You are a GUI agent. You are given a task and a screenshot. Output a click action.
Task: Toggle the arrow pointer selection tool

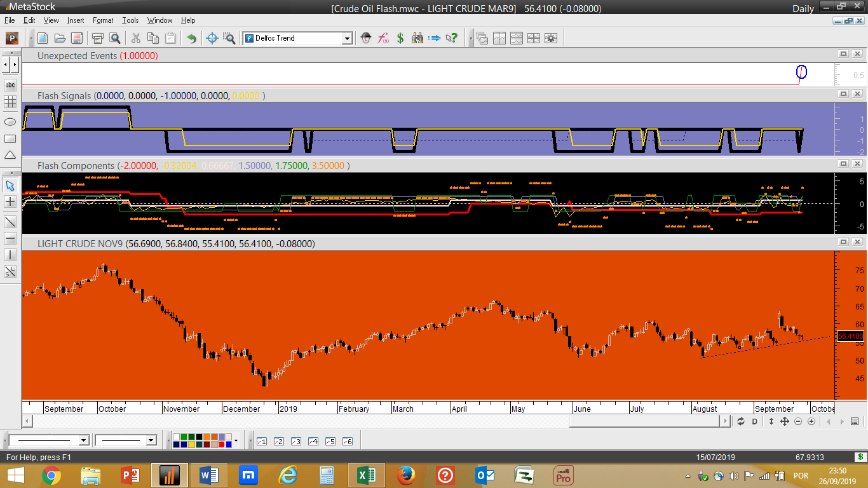pyautogui.click(x=10, y=186)
